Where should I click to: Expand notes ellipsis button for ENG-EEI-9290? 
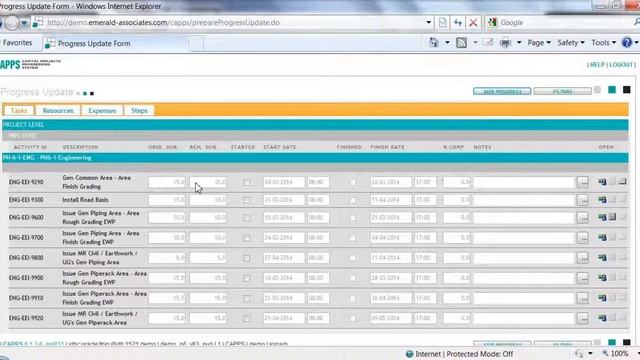coord(583,182)
